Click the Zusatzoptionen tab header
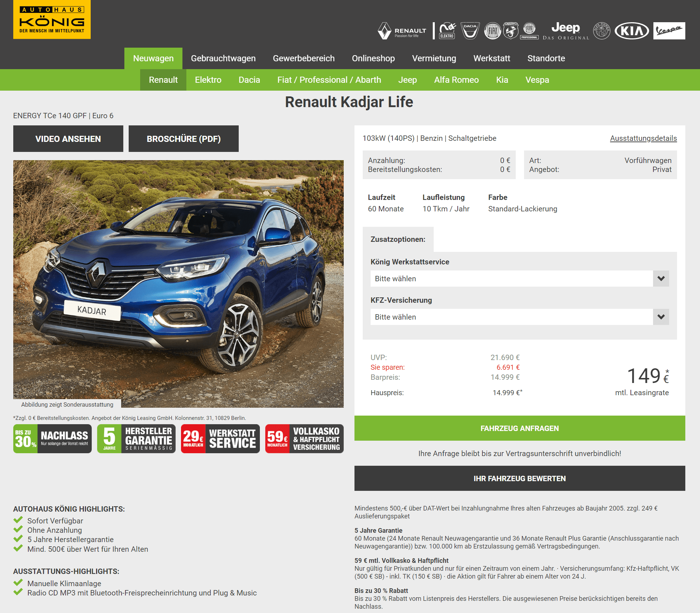The image size is (700, 613). click(398, 239)
